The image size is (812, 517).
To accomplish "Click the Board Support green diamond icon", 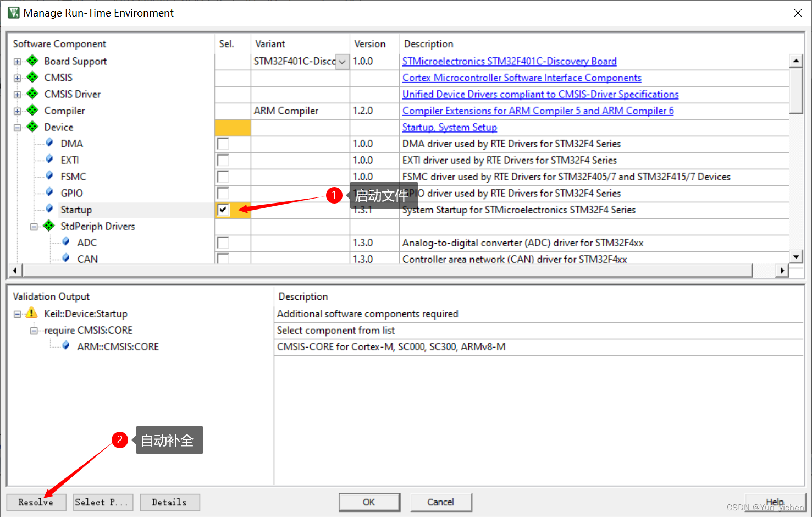I will tap(32, 61).
